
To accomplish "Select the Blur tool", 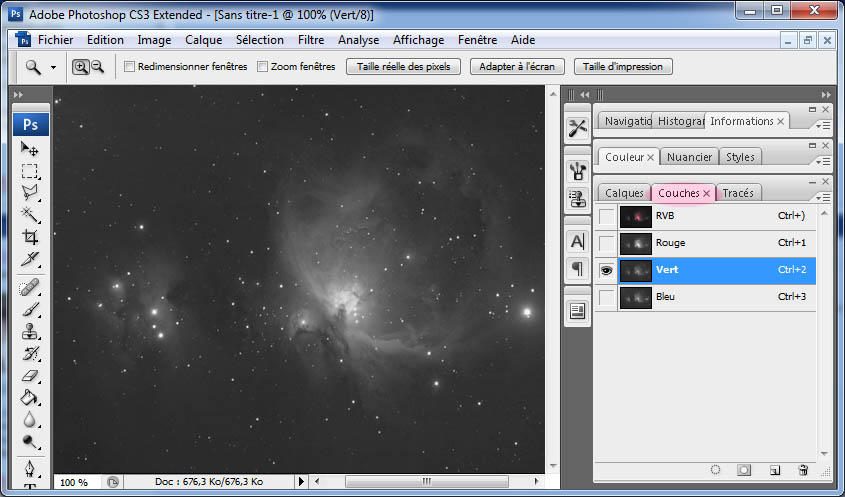I will (x=30, y=420).
